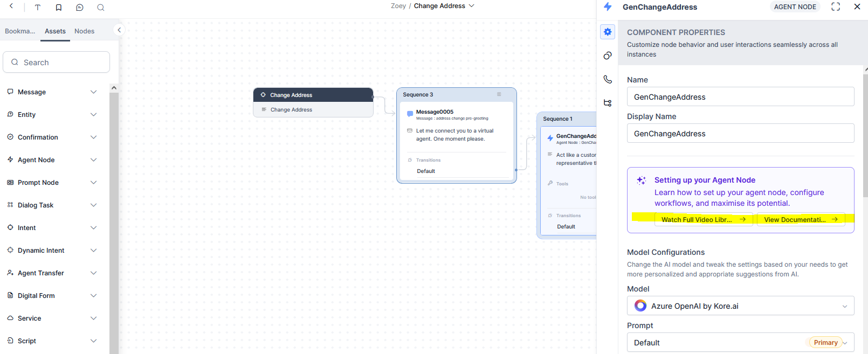Expand the Dynamic Intent asset category
Image resolution: width=868 pixels, height=354 pixels.
click(94, 251)
